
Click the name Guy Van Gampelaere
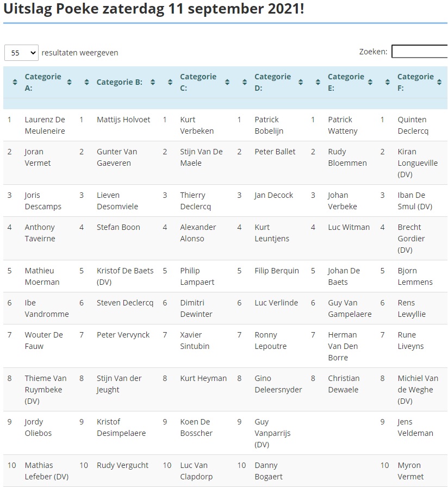(350, 308)
